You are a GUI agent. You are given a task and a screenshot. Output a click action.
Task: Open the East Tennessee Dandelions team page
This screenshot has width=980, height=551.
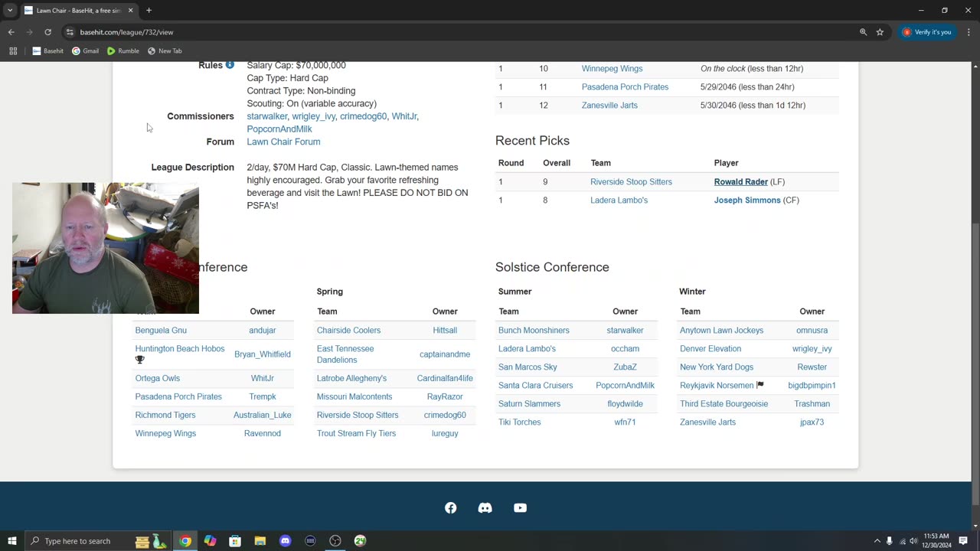coord(345,354)
